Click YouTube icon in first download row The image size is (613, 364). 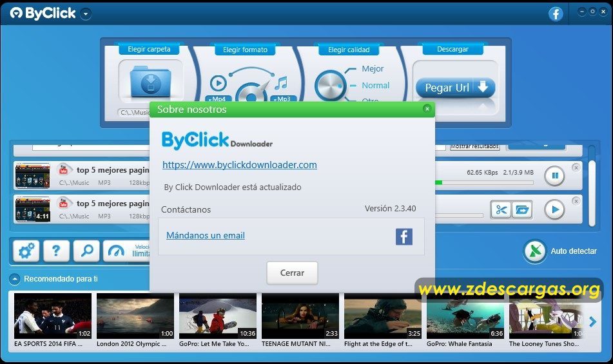[63, 169]
